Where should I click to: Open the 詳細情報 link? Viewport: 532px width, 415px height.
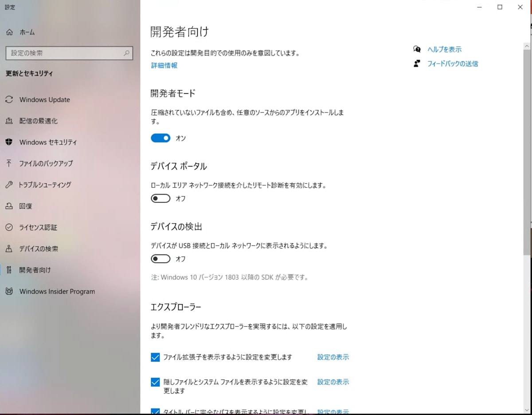pyautogui.click(x=164, y=65)
